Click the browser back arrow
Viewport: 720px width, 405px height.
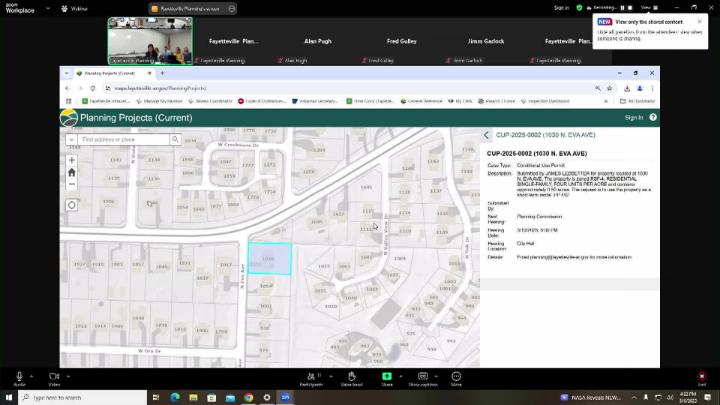click(x=68, y=88)
